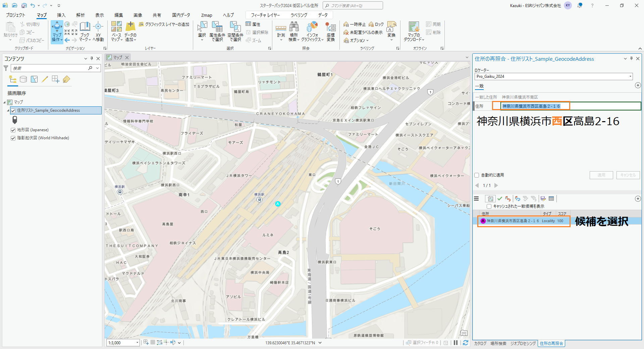Screen dimensions: 644x349
Task: Open the table icon in rematch toolbar
Action: coord(551,199)
